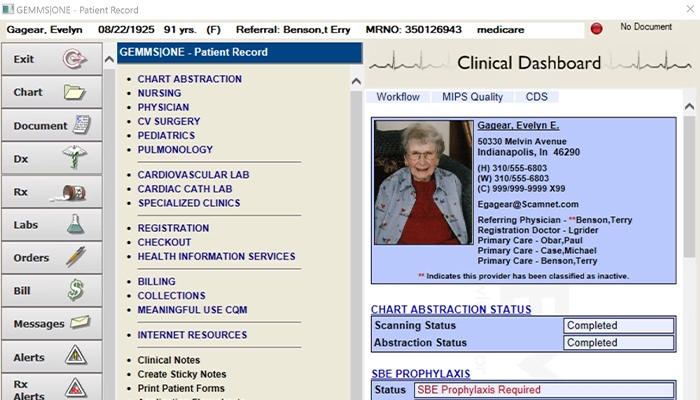This screenshot has width=700, height=400.
Task: Open the BILLING link
Action: click(x=156, y=282)
